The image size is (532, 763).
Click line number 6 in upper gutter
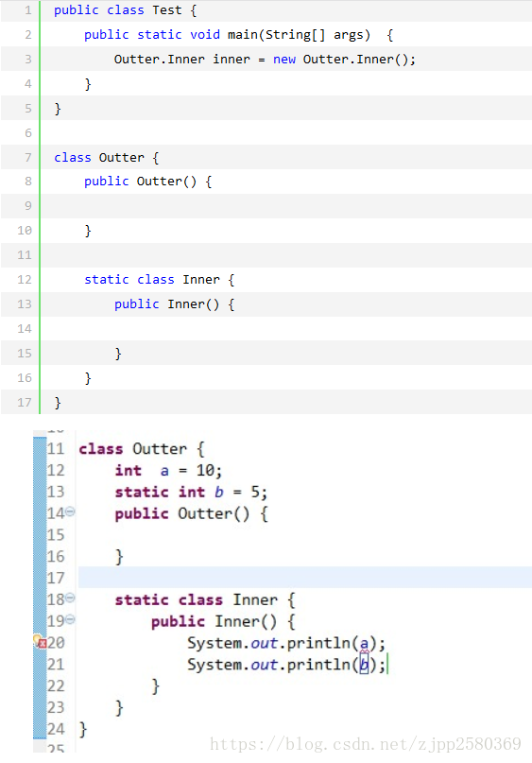pos(28,133)
